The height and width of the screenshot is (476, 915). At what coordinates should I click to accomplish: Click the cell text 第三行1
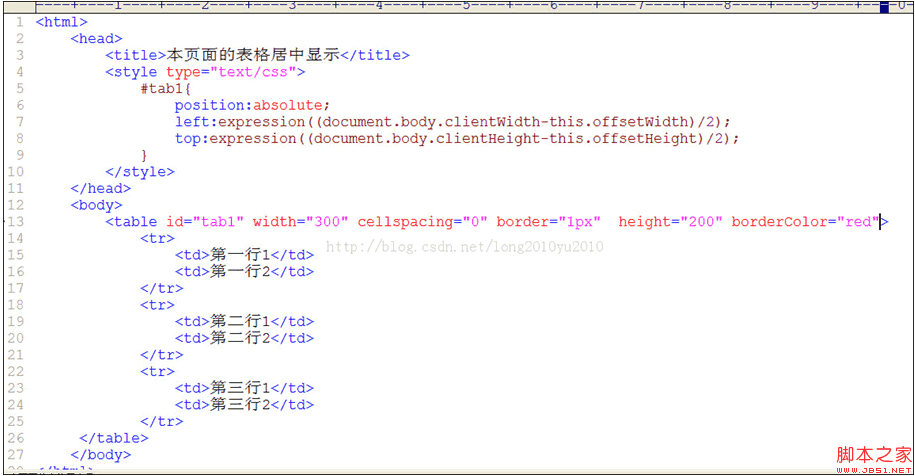240,388
